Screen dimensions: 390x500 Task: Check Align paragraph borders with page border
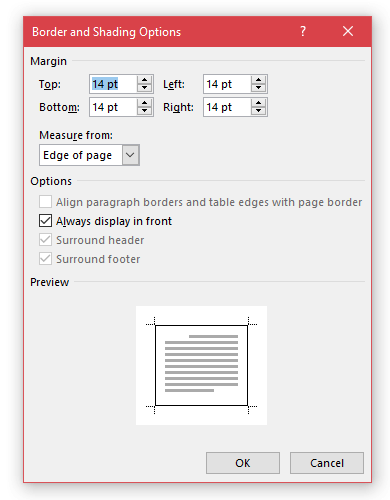(45, 202)
